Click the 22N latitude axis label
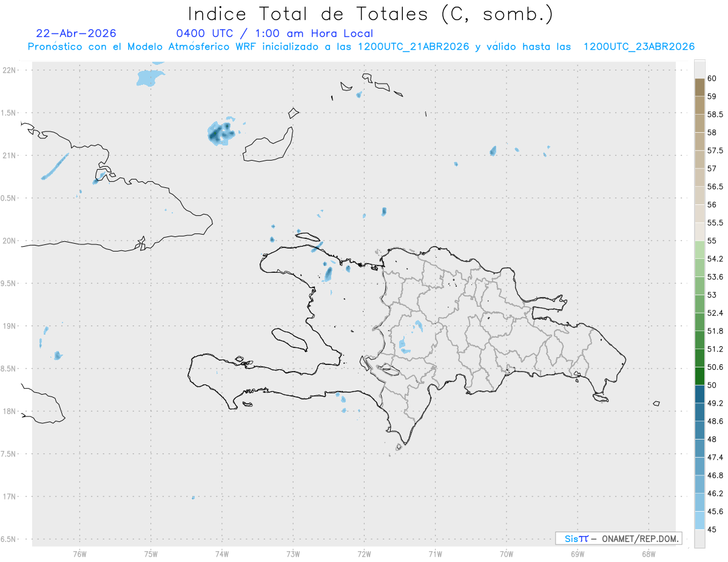 pos(9,70)
